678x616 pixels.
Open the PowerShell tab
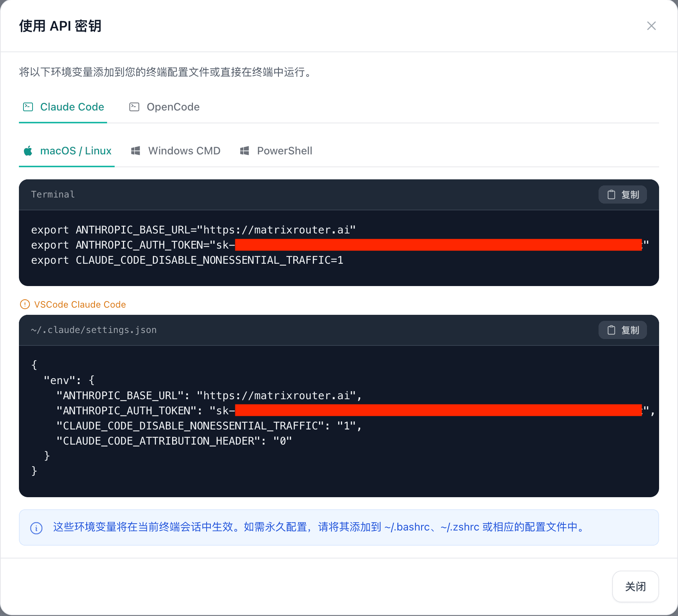[276, 151]
